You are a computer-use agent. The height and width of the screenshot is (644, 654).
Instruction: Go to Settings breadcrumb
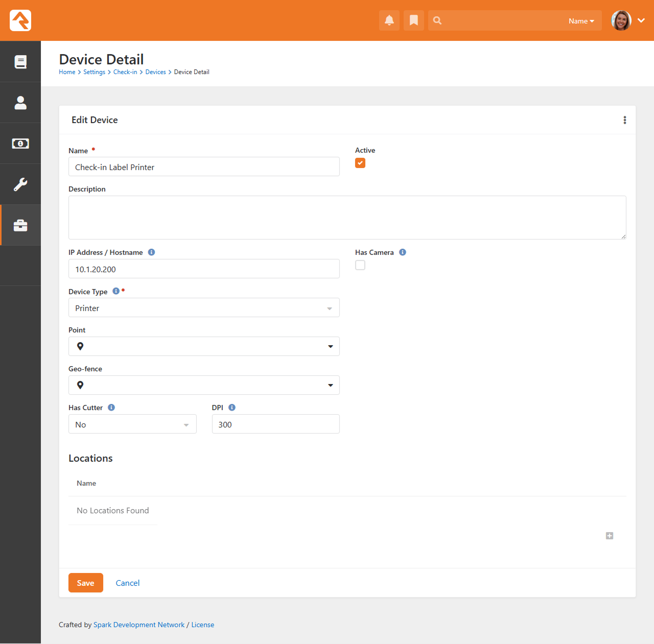tap(95, 72)
